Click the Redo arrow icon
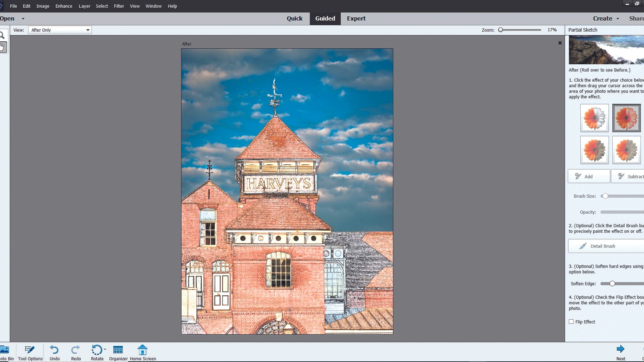The height and width of the screenshot is (362, 644). 75,349
